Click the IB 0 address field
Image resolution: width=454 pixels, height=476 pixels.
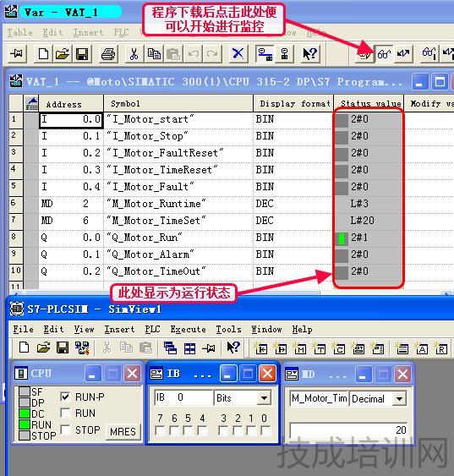tap(183, 397)
